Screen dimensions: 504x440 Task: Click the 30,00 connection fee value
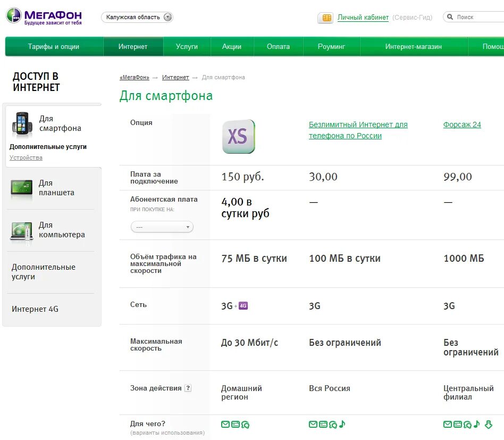323,177
